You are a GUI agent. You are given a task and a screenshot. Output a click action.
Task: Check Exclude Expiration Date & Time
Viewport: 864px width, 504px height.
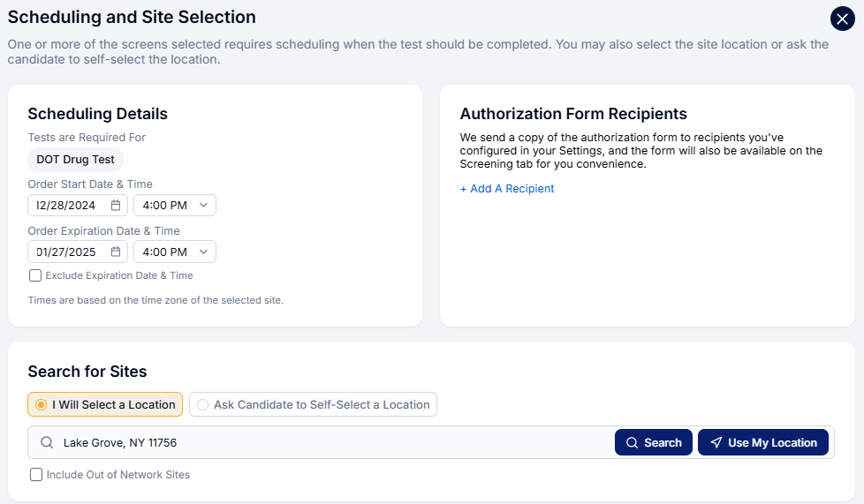point(35,275)
